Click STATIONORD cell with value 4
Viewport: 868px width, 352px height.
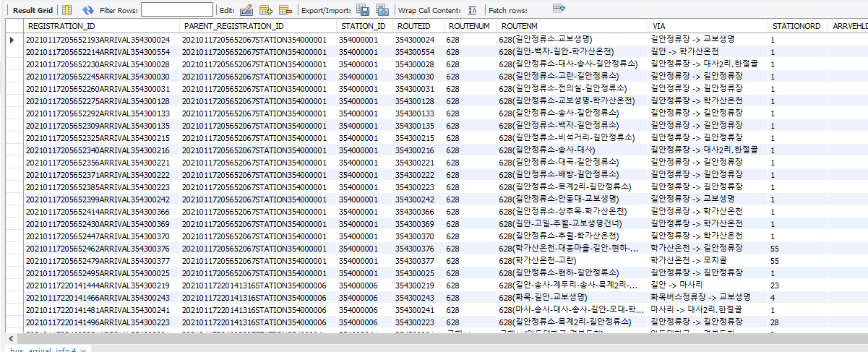click(x=798, y=298)
